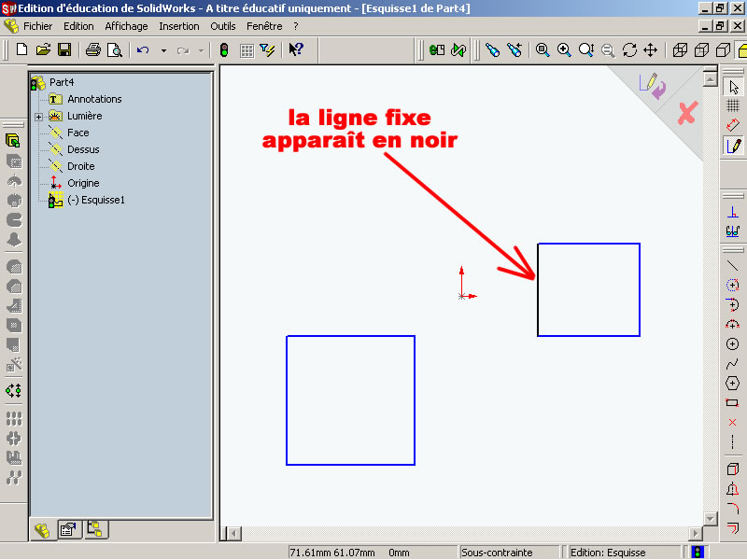Click the greyed redo arrow

pos(183,50)
